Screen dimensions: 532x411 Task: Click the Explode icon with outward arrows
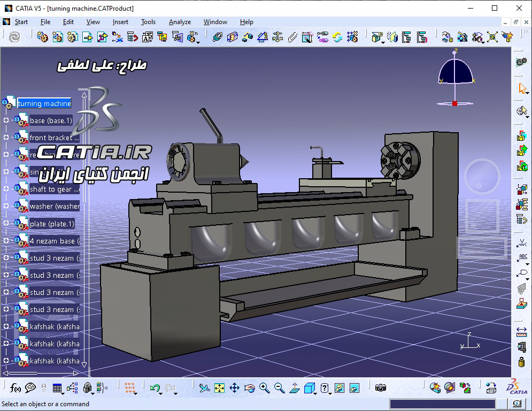coord(492,37)
